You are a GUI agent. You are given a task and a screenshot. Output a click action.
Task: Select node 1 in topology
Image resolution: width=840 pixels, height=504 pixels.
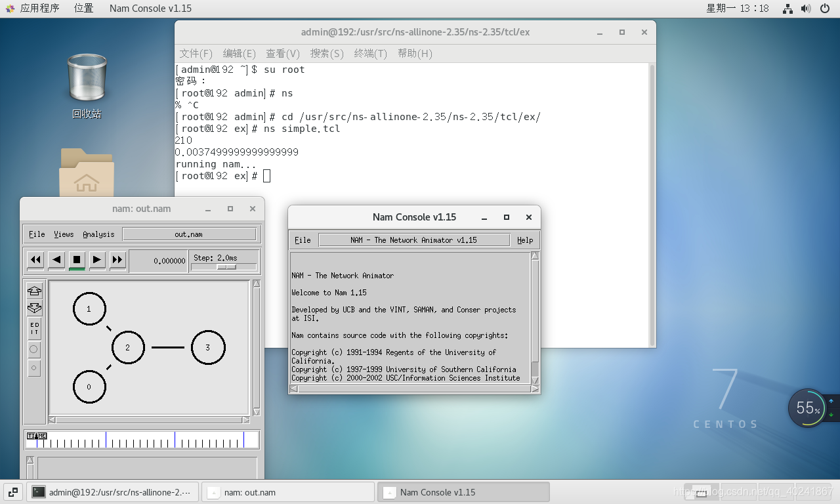point(89,308)
